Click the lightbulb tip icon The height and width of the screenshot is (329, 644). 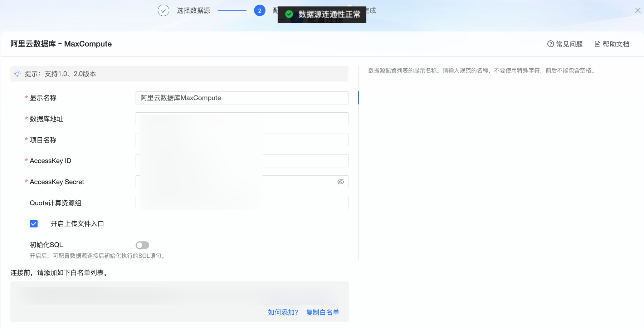pos(17,74)
